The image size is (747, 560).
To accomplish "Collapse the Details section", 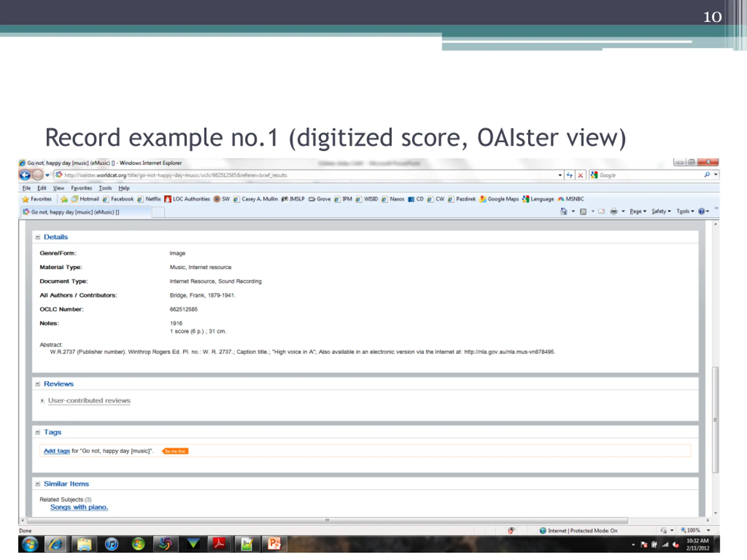I will 37,237.
